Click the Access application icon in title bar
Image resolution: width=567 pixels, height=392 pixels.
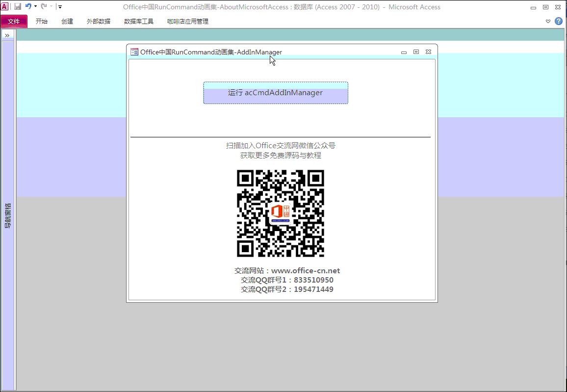(5, 6)
